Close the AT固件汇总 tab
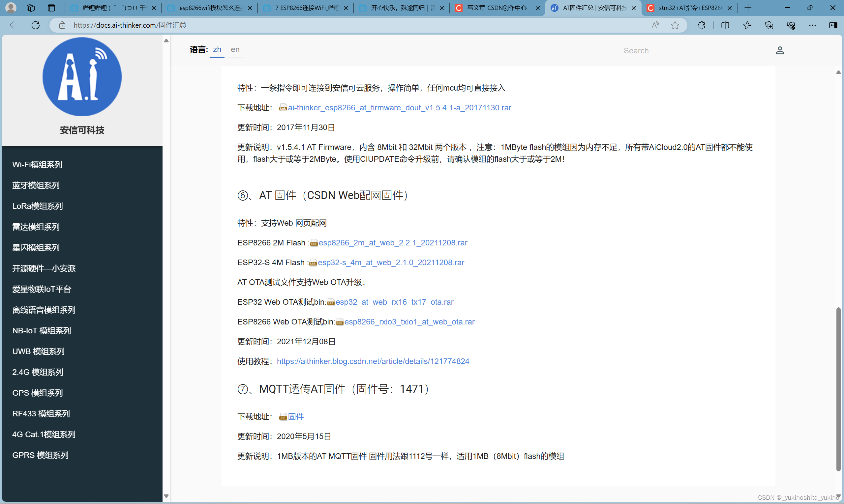 634,8
